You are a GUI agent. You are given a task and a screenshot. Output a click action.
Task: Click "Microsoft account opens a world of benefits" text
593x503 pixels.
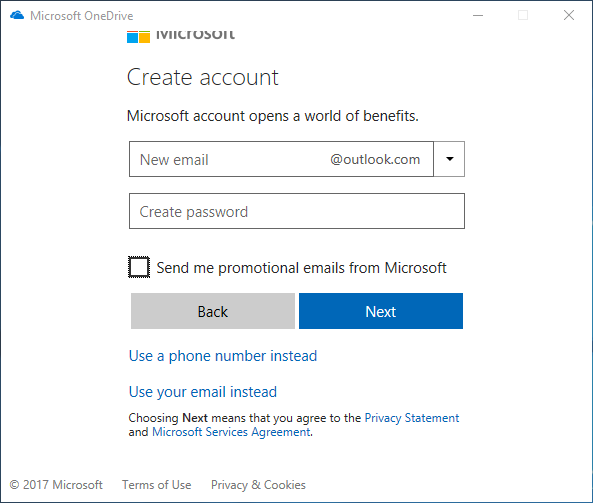pos(273,116)
